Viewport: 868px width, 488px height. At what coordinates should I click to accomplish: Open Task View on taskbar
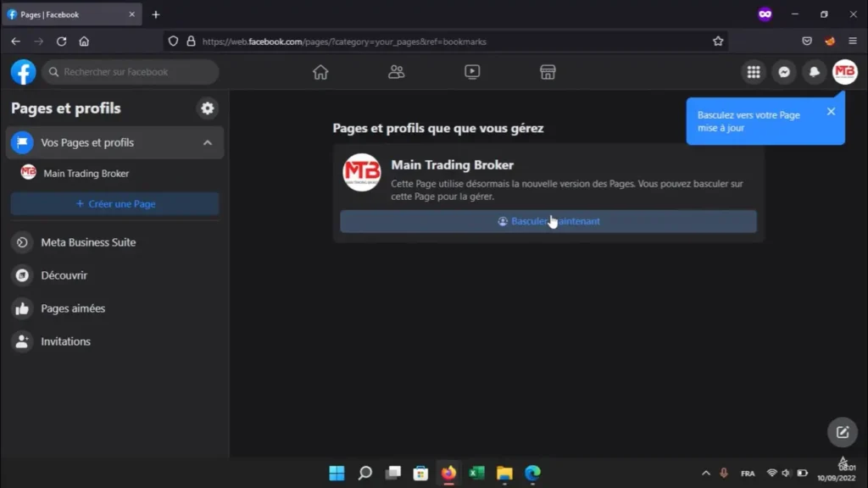(x=393, y=473)
